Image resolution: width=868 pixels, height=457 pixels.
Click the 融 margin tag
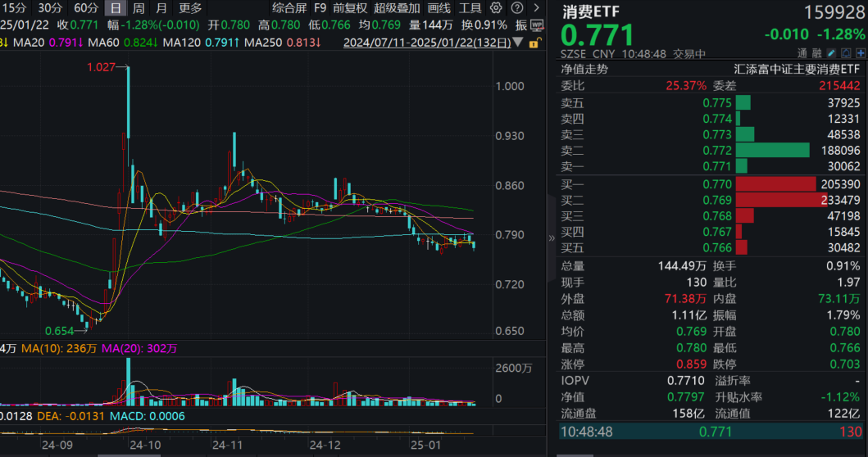pyautogui.click(x=817, y=54)
